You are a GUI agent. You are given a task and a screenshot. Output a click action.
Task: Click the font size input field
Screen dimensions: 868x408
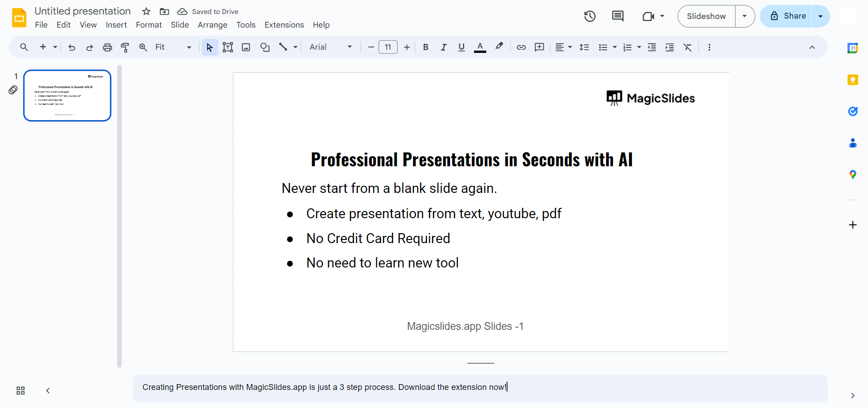click(x=388, y=47)
